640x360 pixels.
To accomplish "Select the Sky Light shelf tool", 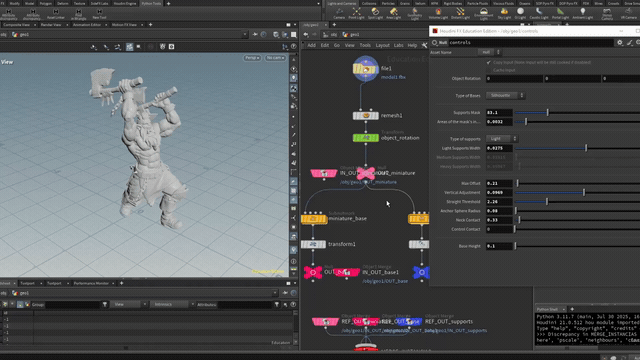I will pos(504,13).
